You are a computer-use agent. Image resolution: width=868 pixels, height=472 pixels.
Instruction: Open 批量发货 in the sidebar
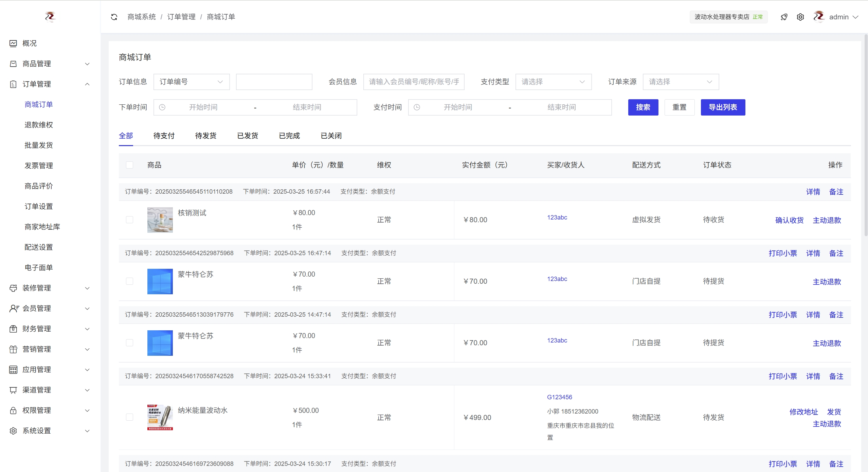pos(39,145)
